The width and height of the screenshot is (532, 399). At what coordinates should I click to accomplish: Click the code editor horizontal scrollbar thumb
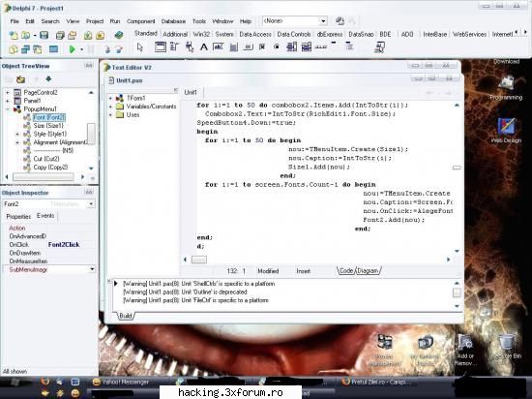coord(199,260)
